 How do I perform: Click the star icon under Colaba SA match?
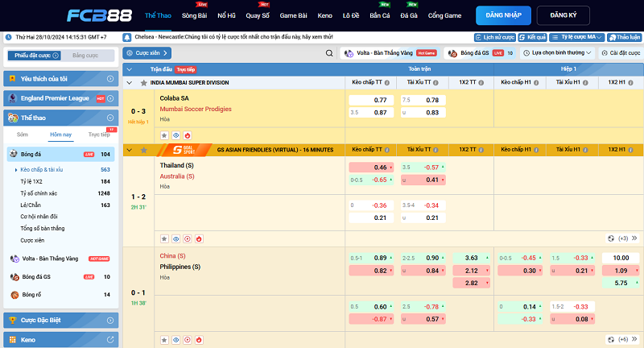point(164,135)
